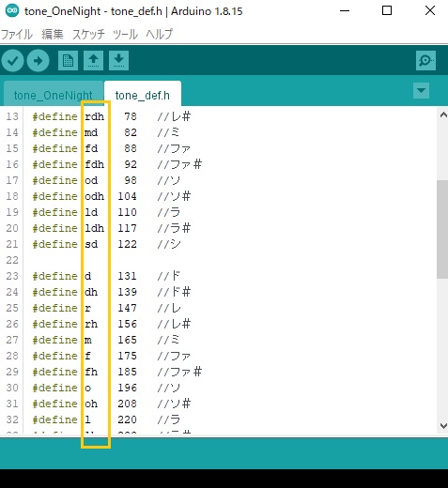This screenshot has width=448, height=488.
Task: Click the Verify (checkmark) button
Action: click(x=12, y=60)
